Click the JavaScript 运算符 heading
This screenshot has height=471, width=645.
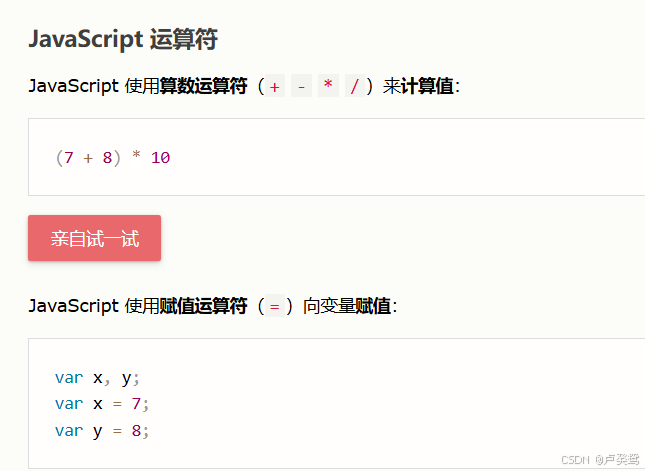[x=123, y=39]
